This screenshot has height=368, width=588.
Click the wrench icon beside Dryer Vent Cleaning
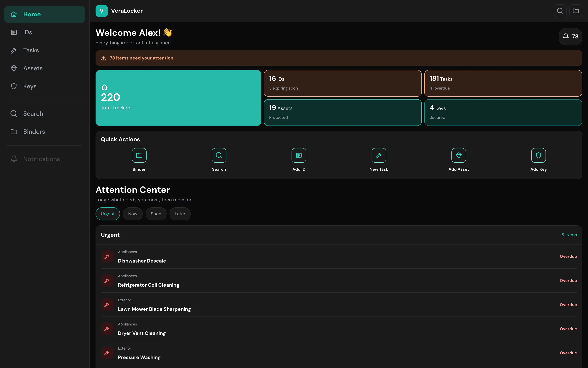click(x=107, y=329)
